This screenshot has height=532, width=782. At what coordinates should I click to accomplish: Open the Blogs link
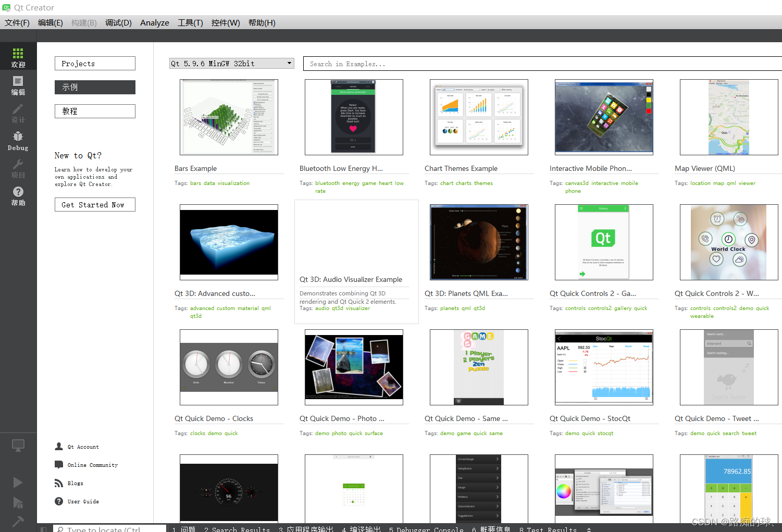coord(76,484)
